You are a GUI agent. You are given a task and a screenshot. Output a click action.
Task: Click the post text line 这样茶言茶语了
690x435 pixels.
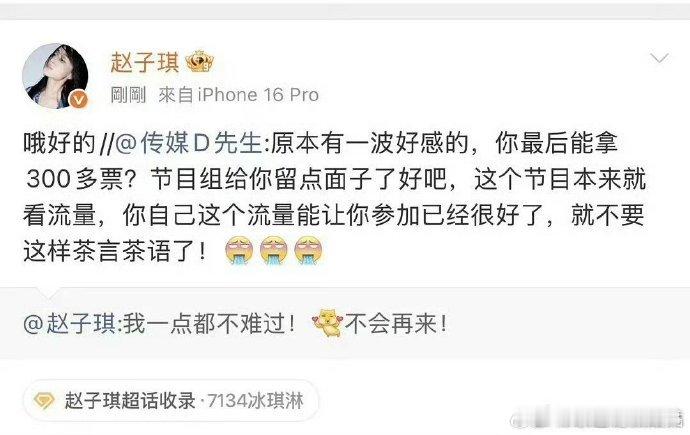pyautogui.click(x=114, y=252)
